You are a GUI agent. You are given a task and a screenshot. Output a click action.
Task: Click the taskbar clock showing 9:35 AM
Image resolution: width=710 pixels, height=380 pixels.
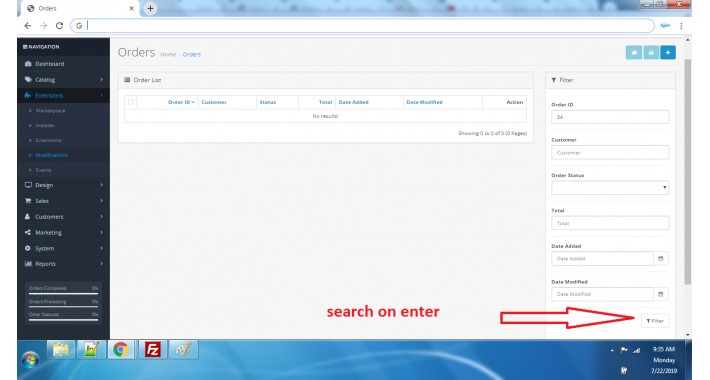point(664,349)
